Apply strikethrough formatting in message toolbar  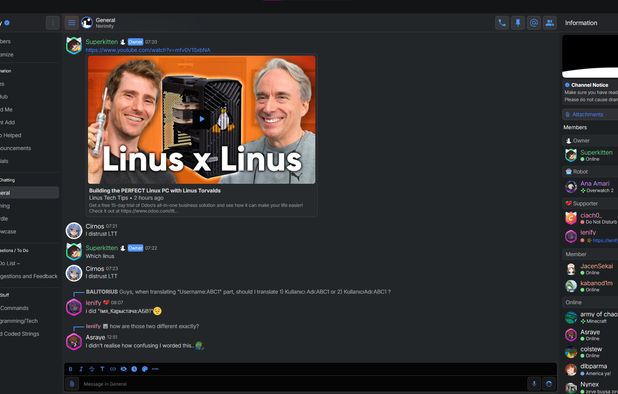pos(92,369)
